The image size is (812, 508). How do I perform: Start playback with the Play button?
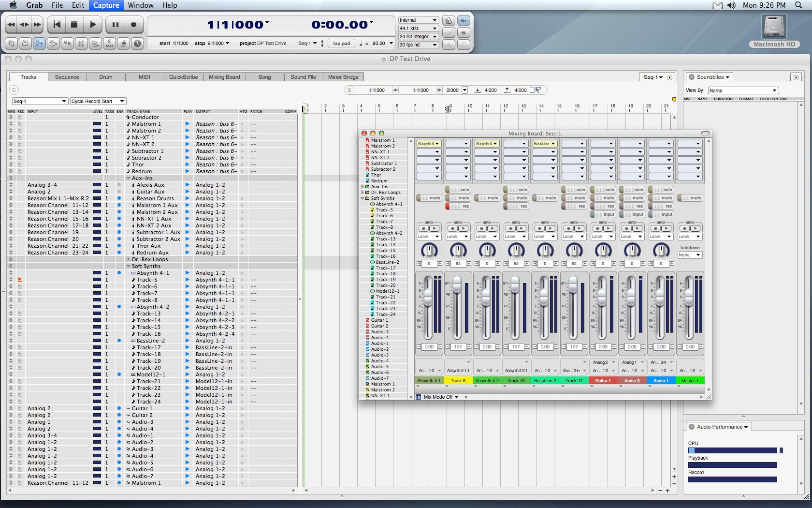(x=93, y=24)
